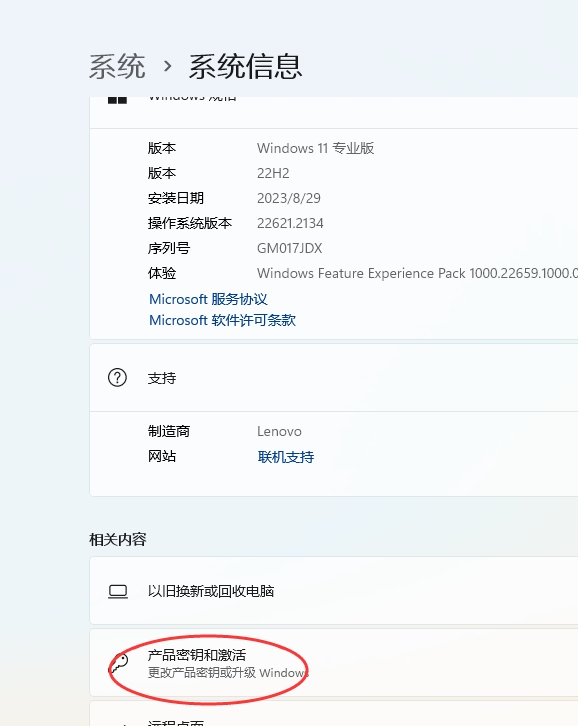Open 联机支持 website link
This screenshot has height=726, width=578.
286,457
